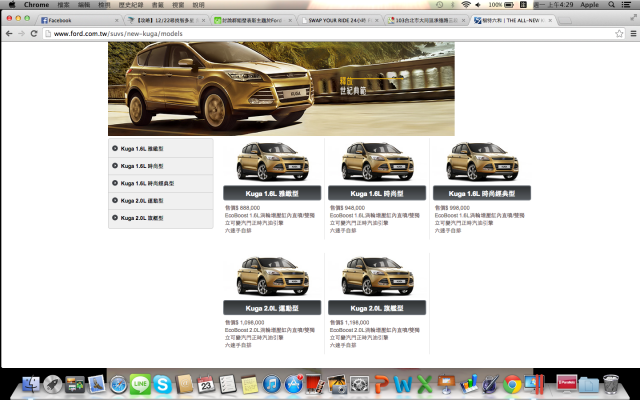Screen dimensions: 640x400
Task: Open Safari compass icon in dock
Action: (x=118, y=384)
